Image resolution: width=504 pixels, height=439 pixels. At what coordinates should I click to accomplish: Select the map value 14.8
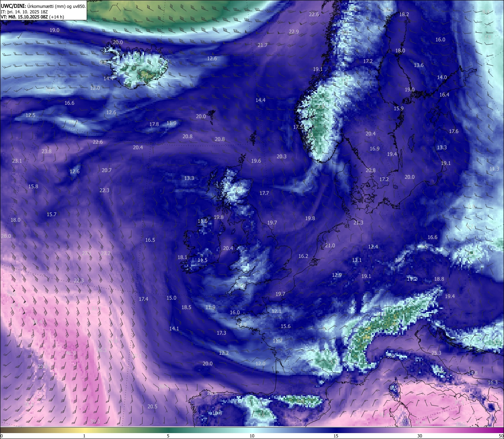[472, 373]
